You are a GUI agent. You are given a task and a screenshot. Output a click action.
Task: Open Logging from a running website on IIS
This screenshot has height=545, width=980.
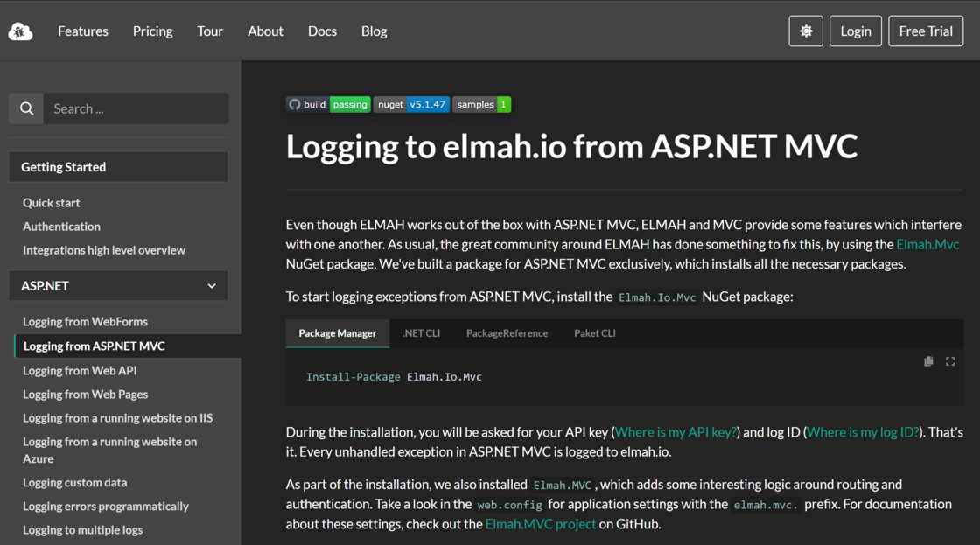click(x=117, y=417)
